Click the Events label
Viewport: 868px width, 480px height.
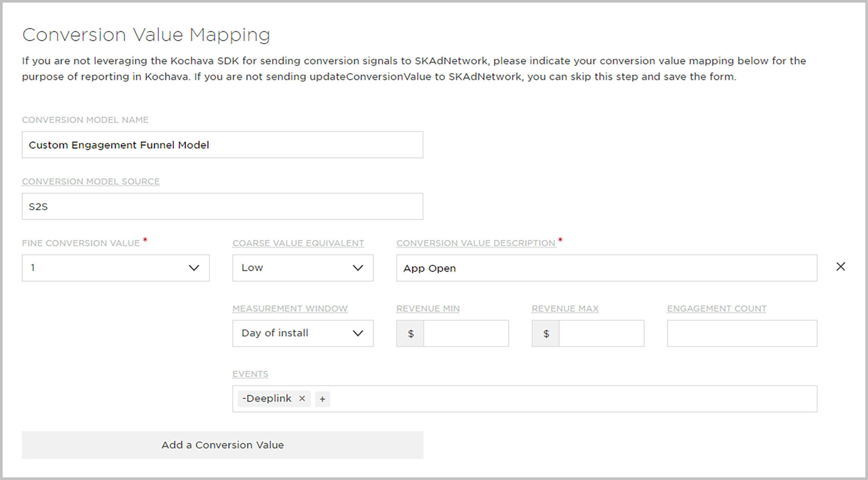point(250,374)
